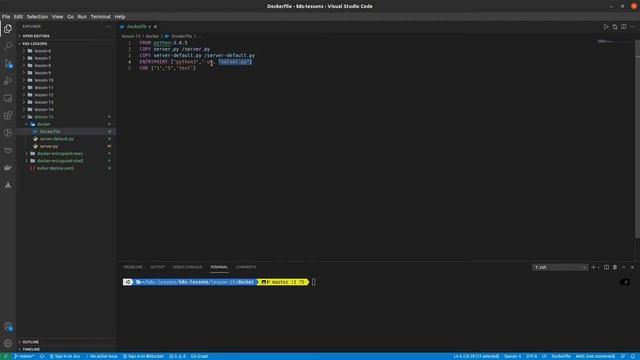Switch to the Problems panel tab

pyautogui.click(x=133, y=267)
